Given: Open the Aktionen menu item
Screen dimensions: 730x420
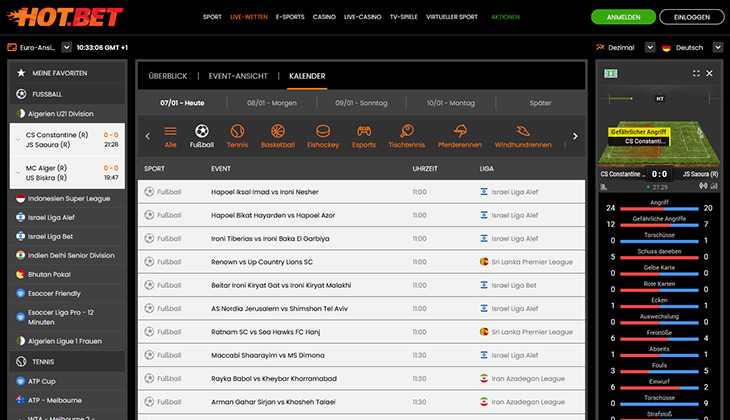Looking at the screenshot, I should point(505,17).
